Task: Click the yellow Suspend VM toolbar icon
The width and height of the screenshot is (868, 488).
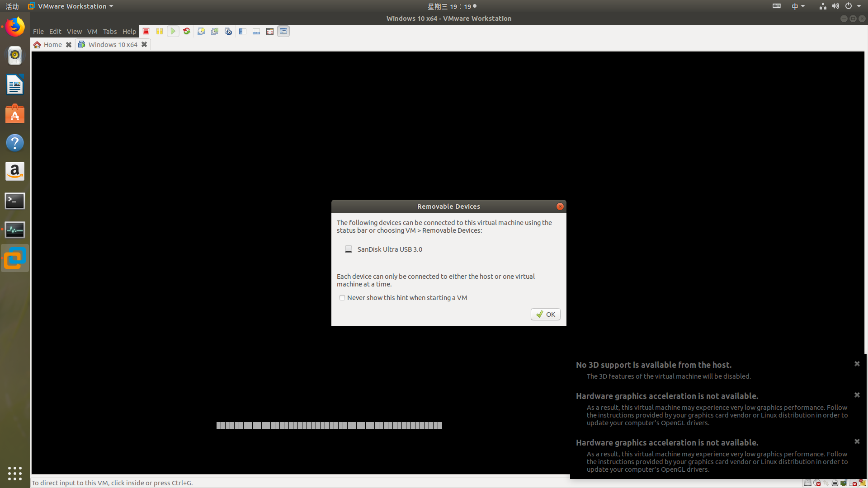Action: 160,31
